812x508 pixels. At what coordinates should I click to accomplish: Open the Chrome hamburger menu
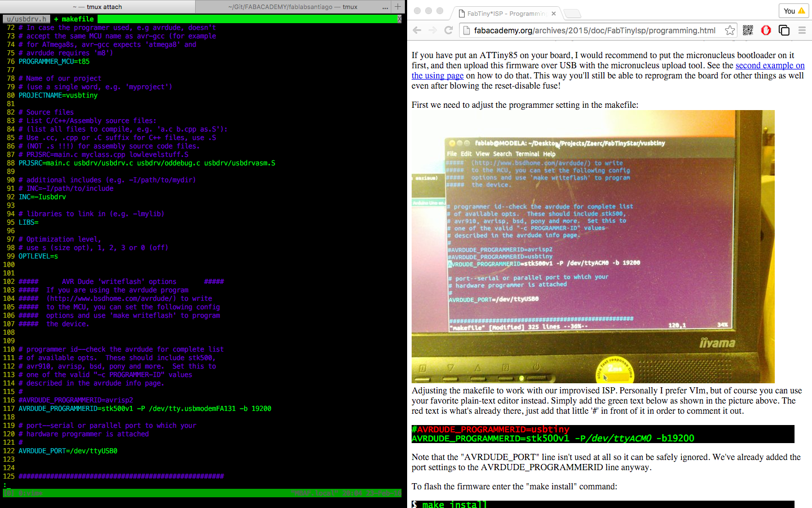pyautogui.click(x=802, y=30)
